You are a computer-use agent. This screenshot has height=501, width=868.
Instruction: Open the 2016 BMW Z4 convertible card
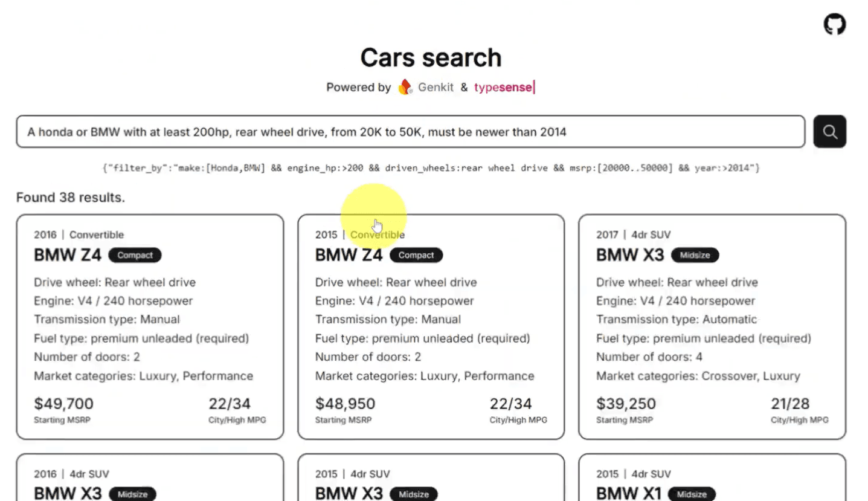click(x=150, y=326)
